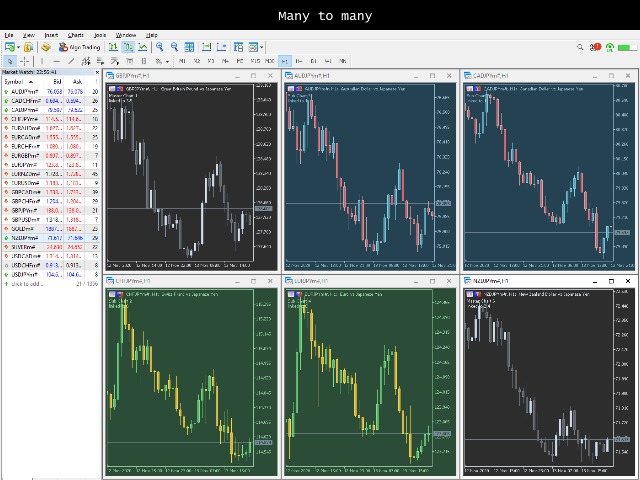
Task: Open the Charts menu
Action: tap(76, 35)
